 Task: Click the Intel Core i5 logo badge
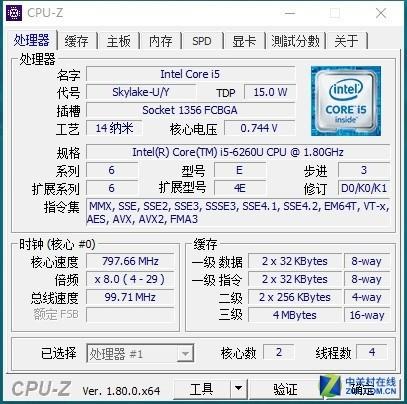pos(346,101)
